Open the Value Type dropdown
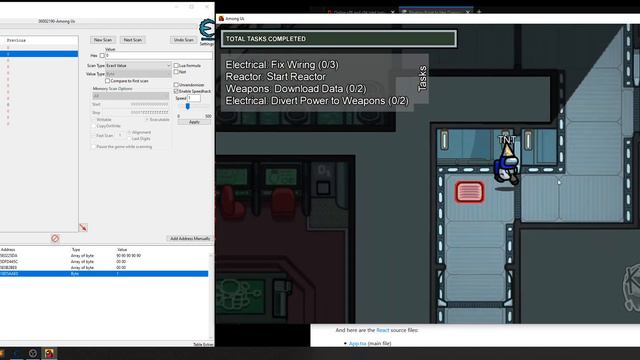 click(x=138, y=74)
